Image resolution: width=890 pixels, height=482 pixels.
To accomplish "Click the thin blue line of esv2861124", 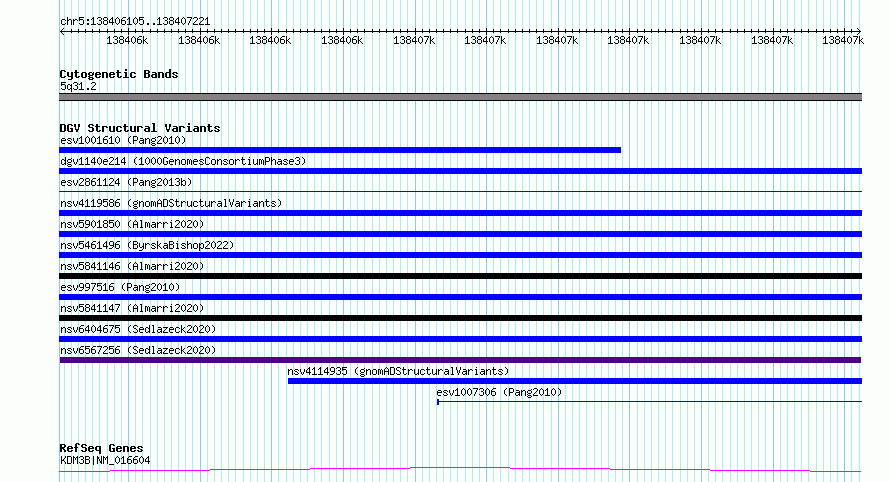I will [x=460, y=192].
